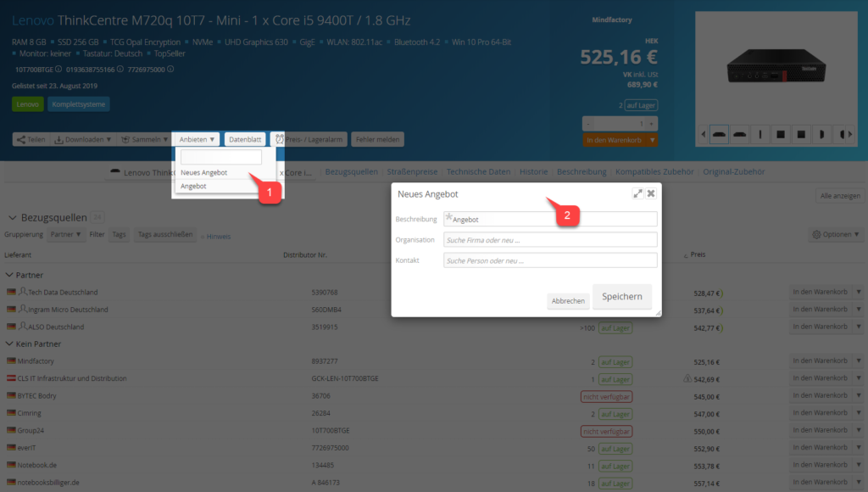The height and width of the screenshot is (492, 868).
Task: Click the search box in the Anbieten menu
Action: click(x=221, y=157)
